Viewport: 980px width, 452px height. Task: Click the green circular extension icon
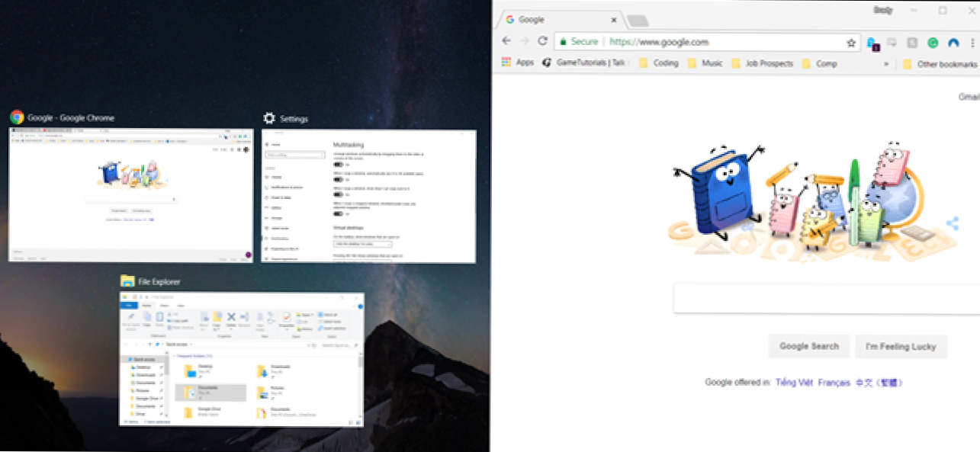pyautogui.click(x=932, y=43)
